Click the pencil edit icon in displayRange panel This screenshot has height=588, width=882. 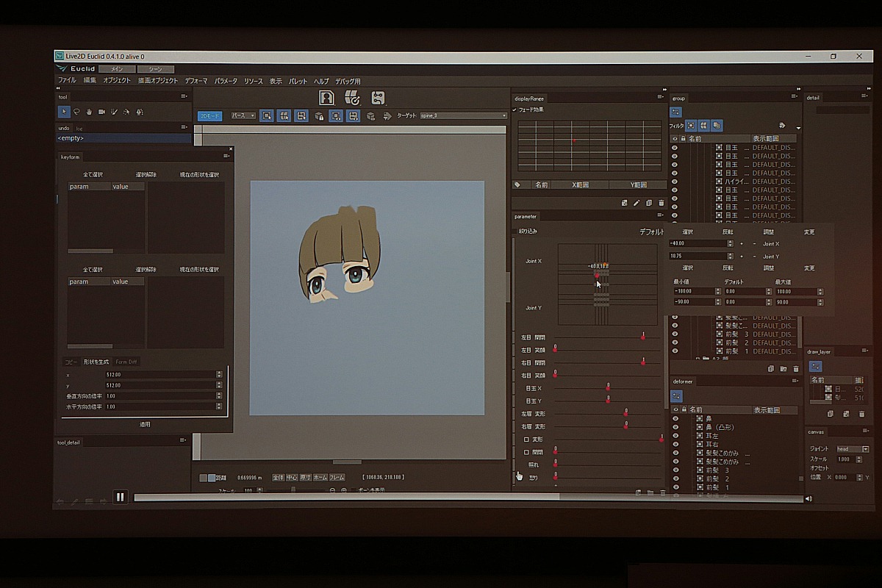[x=637, y=203]
